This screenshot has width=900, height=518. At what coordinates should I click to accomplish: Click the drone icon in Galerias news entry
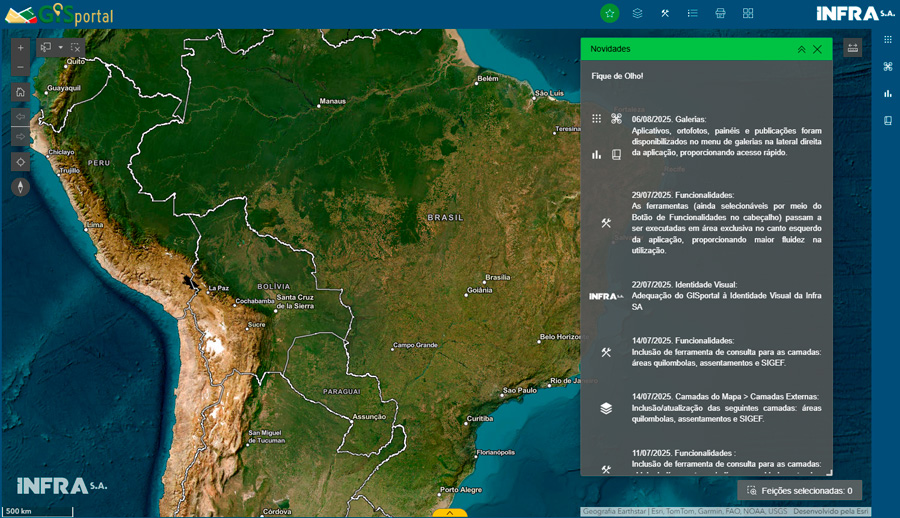click(616, 119)
